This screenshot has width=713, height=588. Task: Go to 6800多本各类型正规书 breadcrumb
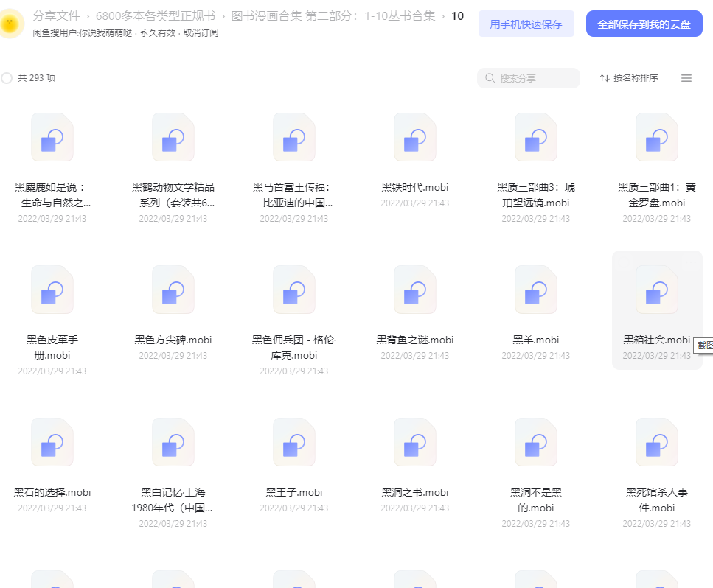click(156, 16)
